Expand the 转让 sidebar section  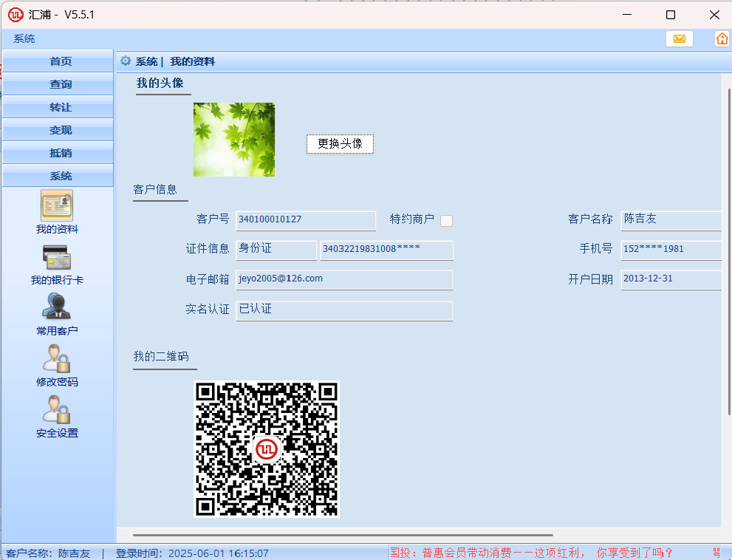(58, 108)
